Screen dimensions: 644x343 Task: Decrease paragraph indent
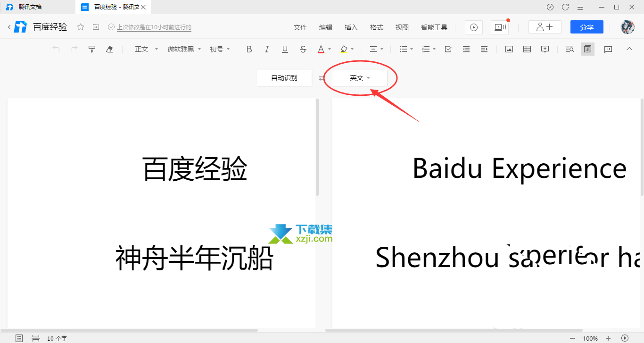pyautogui.click(x=466, y=49)
